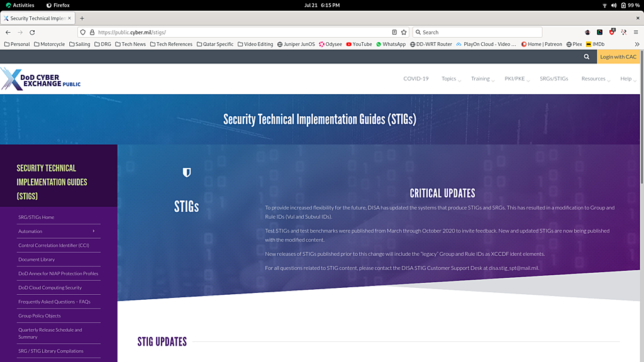Select the Security Technical Implementation browser tab
Viewport: 644px width, 362px height.
click(35, 18)
